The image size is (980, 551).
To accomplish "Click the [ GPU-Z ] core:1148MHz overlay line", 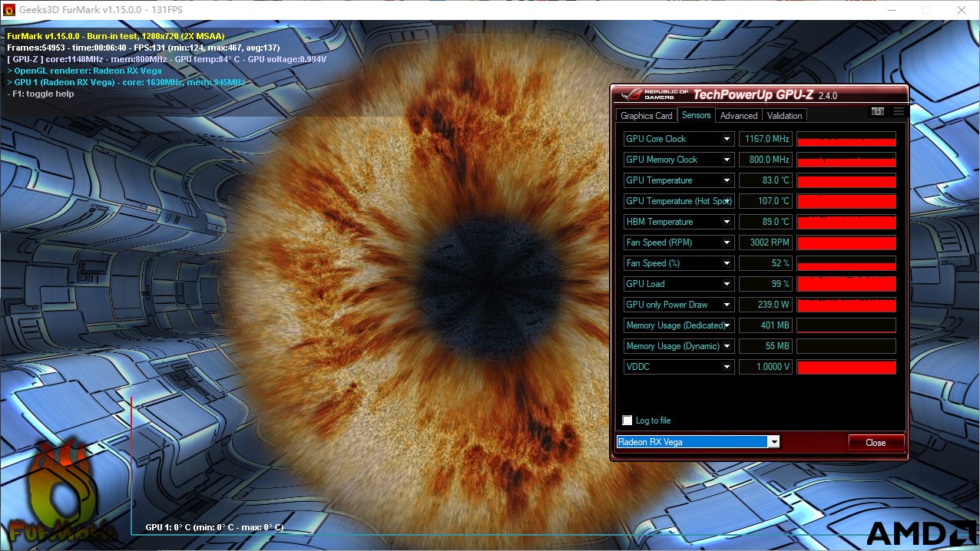I will 167,59.
